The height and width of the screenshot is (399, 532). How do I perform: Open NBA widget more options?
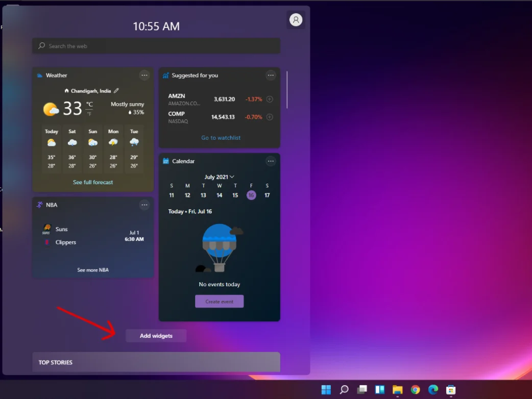(144, 205)
